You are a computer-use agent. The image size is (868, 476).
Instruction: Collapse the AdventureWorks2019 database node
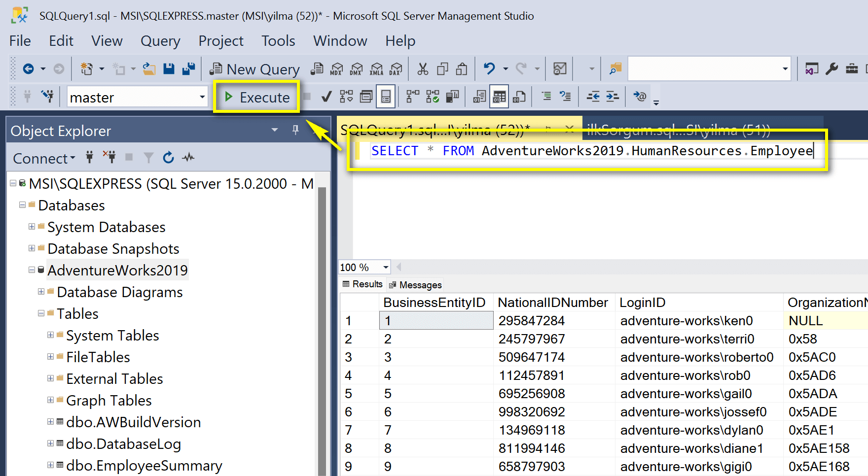[x=32, y=270]
